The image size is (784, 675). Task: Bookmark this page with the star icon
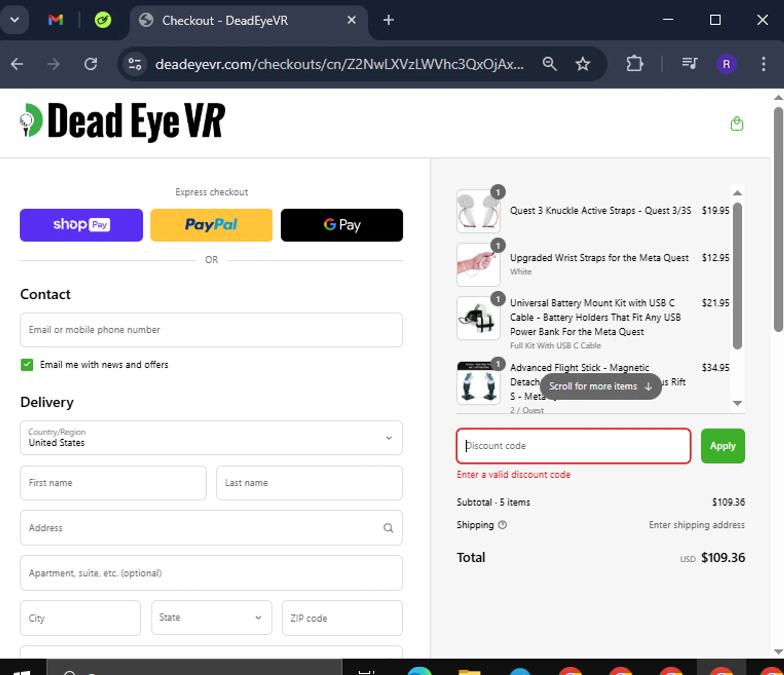[x=583, y=64]
